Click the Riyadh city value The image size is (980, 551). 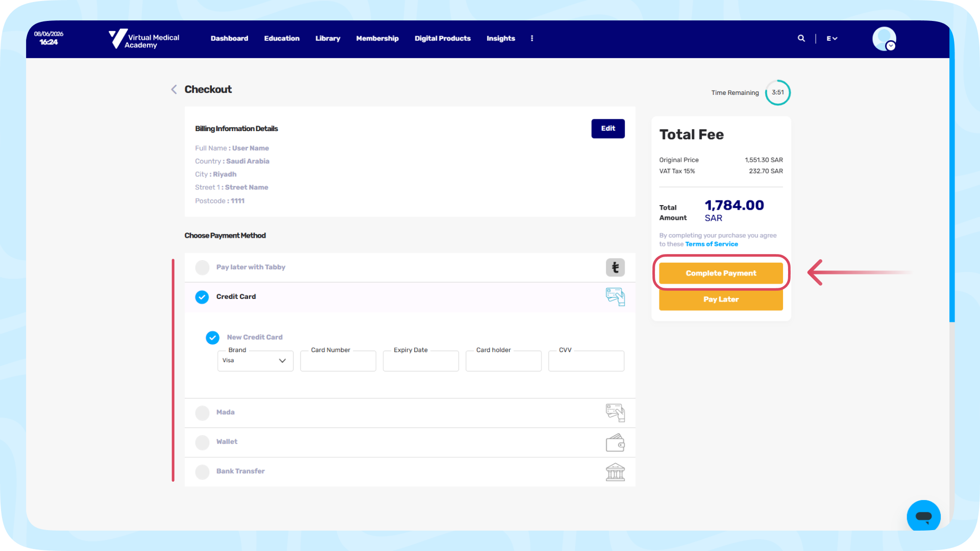coord(225,174)
